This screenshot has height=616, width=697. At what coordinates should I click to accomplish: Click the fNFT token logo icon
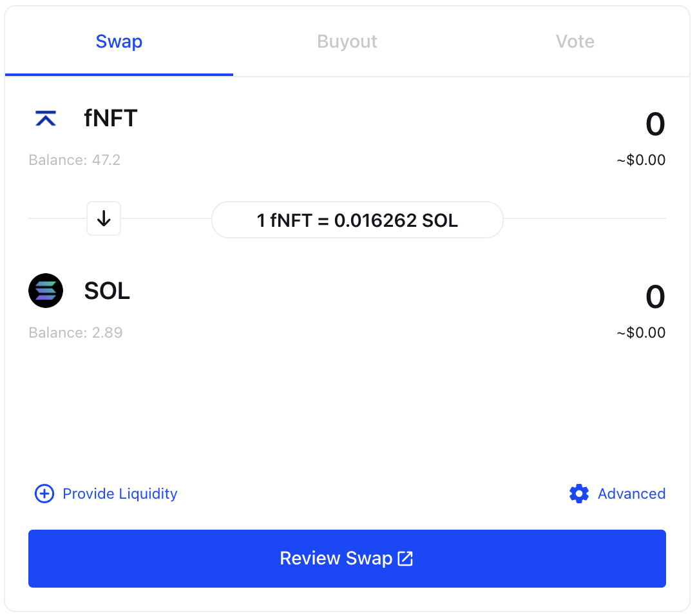[x=45, y=119]
